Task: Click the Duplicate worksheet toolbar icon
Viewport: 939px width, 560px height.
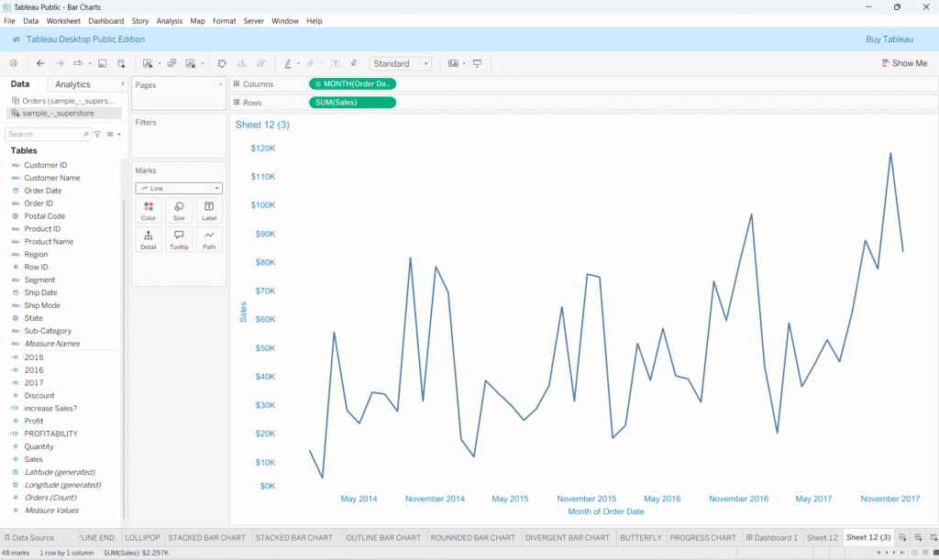Action: (x=171, y=64)
